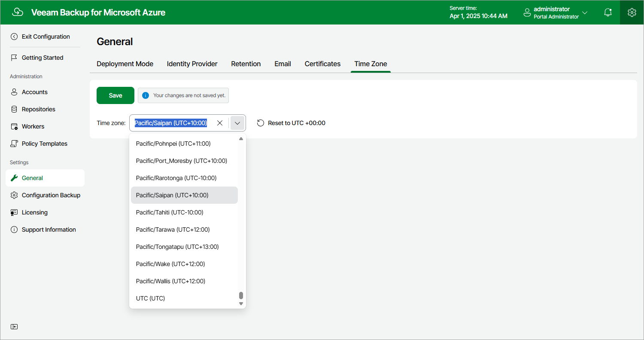Collapse the sidebar using the bottom-left icon
The width and height of the screenshot is (644, 340).
point(14,327)
